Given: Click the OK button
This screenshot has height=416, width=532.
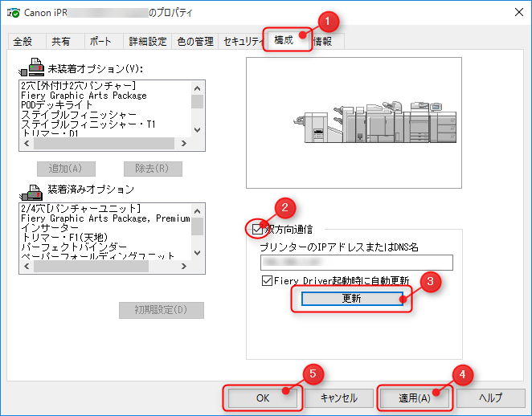Looking at the screenshot, I should coord(263,398).
